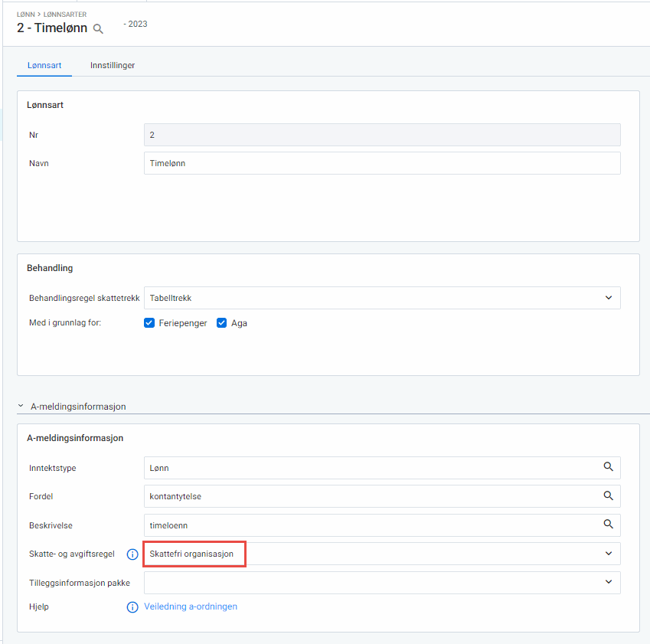This screenshot has width=650, height=644.
Task: Click the search icon next to Timelønn title
Action: click(x=98, y=29)
